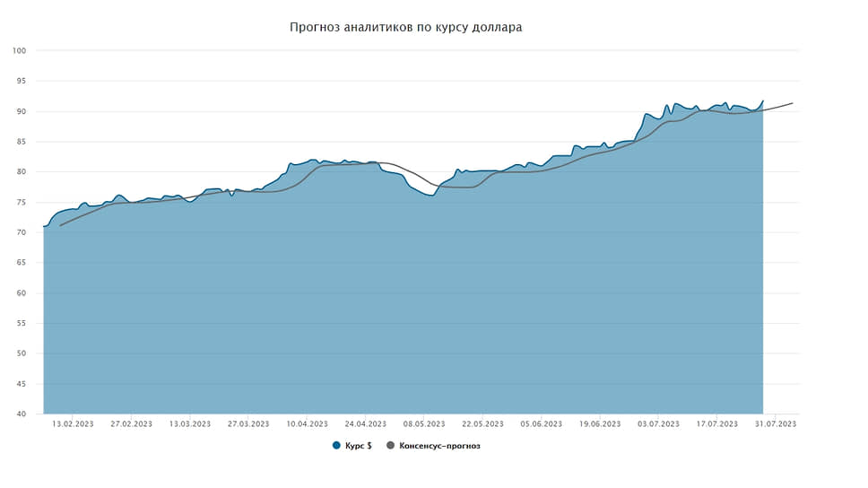Image resolution: width=868 pixels, height=488 pixels.
Task: Click the y-axis value label 70
Action: point(21,232)
